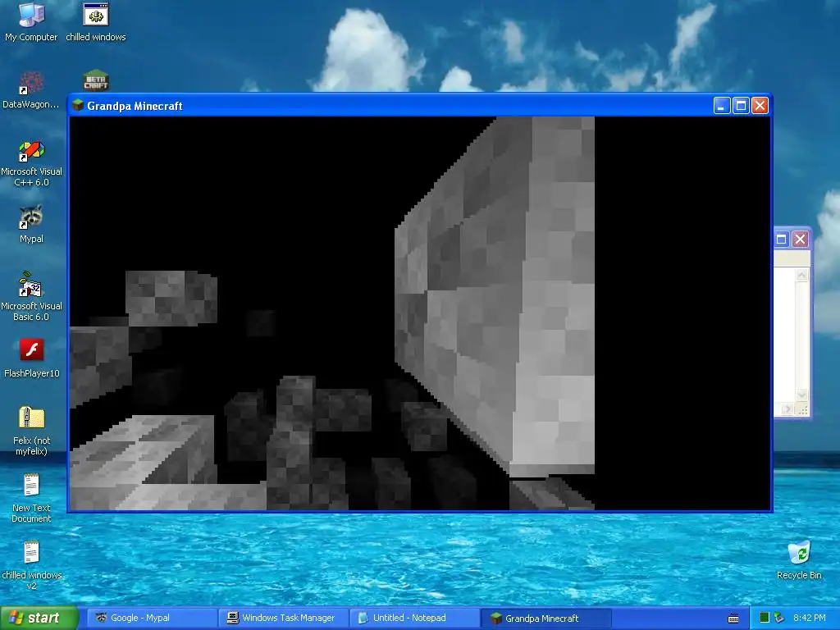This screenshot has height=630, width=840.
Task: Select the Grandpa Minecraft taskbar button
Action: click(x=546, y=618)
